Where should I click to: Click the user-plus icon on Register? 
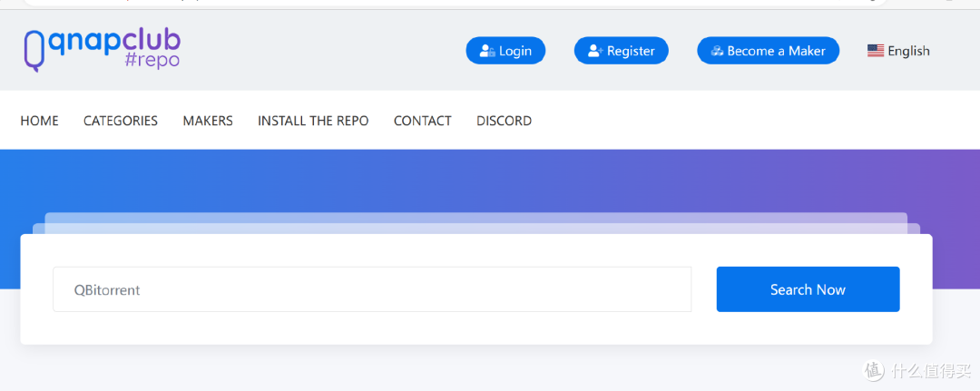595,51
